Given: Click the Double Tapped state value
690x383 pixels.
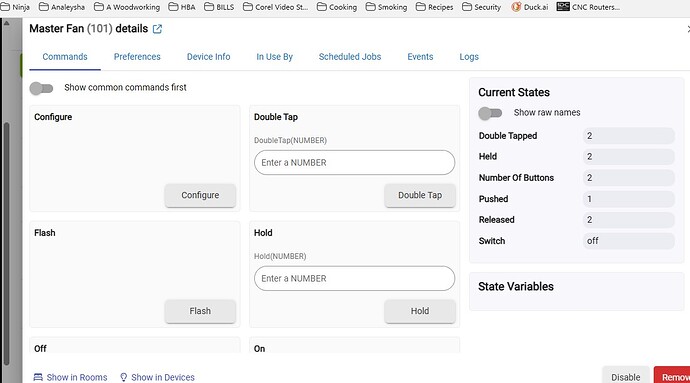Looking at the screenshot, I should point(628,136).
